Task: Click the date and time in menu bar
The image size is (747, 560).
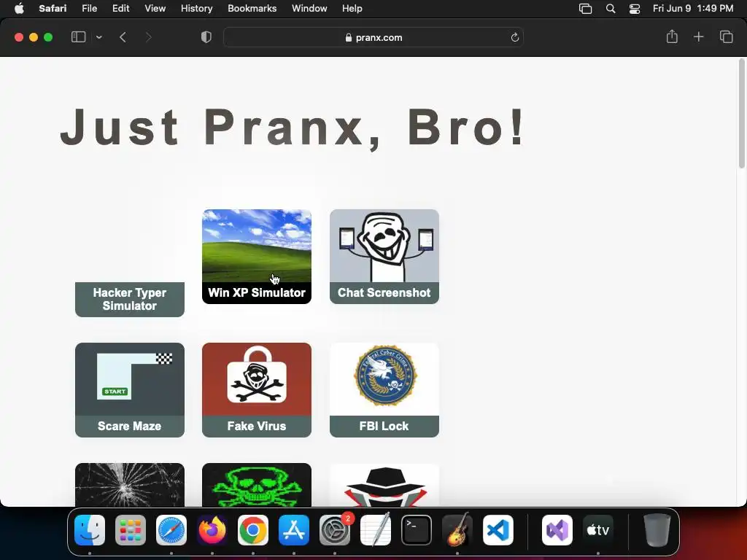Action: point(693,9)
